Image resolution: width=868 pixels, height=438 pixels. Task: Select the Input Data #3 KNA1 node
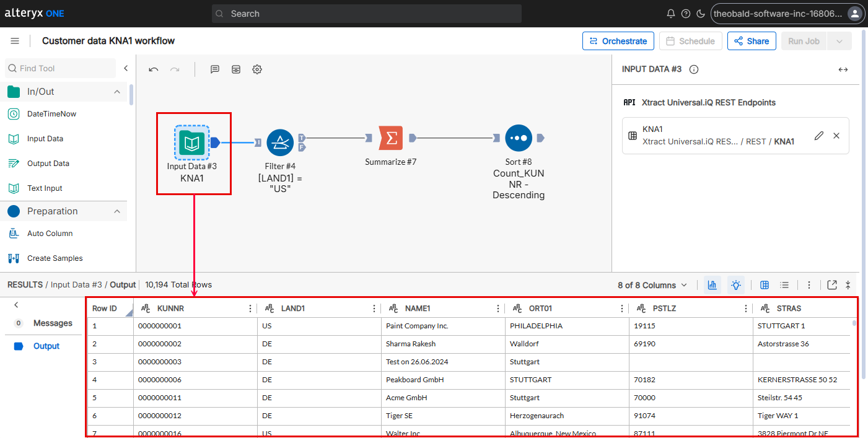[192, 143]
